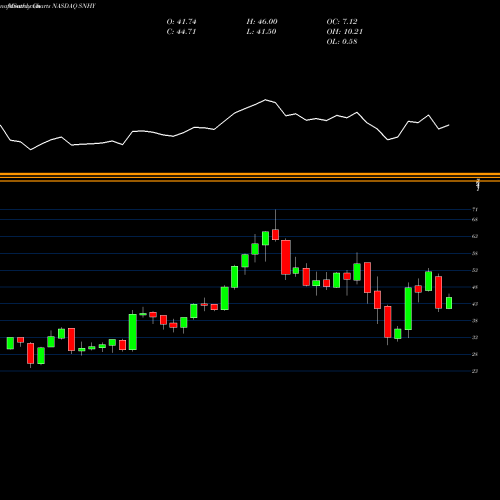The image size is (500, 500).
Task: Select the high value H: 46.00
Action: [262, 22]
